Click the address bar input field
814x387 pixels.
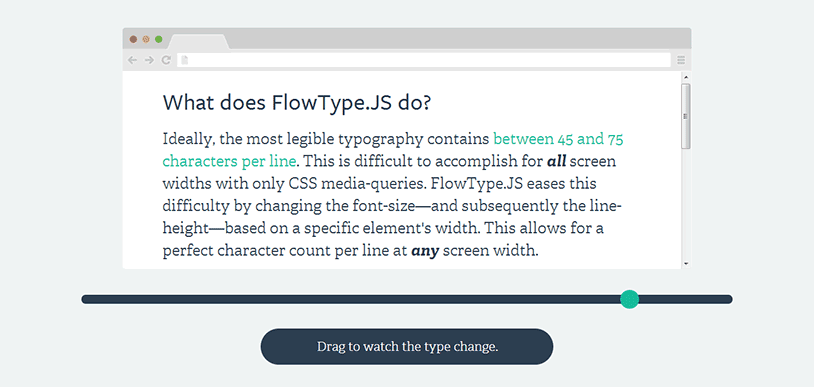pos(424,60)
